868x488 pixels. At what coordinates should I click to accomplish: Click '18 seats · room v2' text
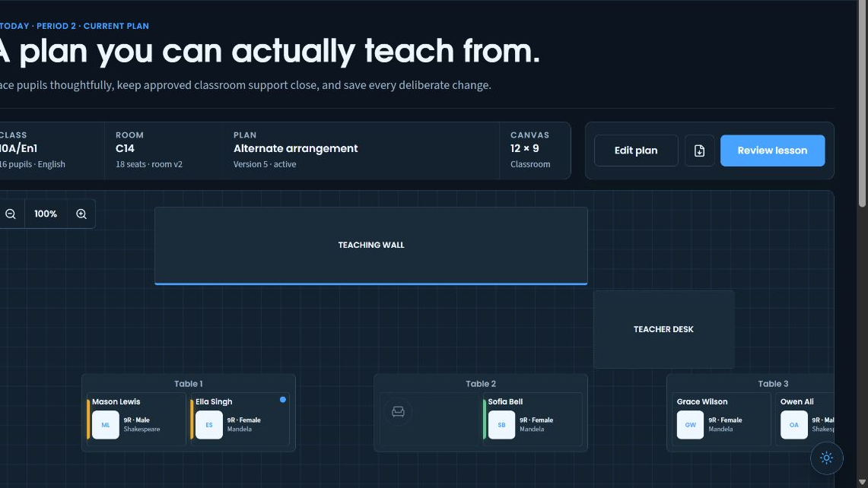coord(149,164)
